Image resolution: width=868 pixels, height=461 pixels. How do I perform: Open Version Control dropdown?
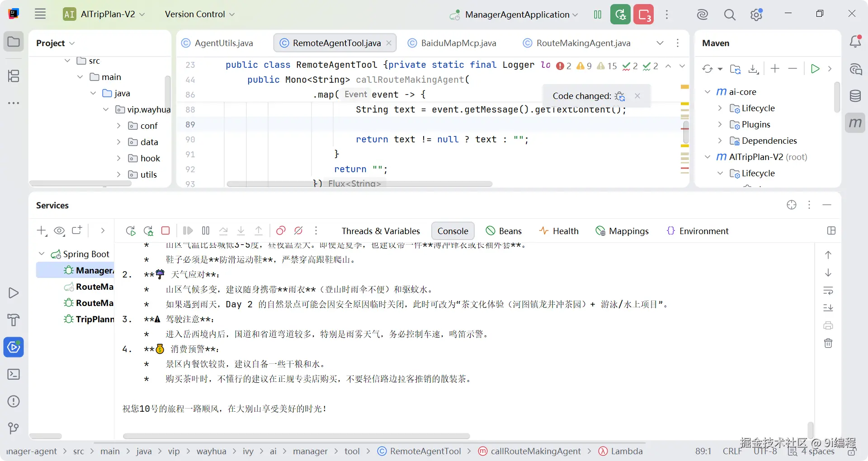199,14
